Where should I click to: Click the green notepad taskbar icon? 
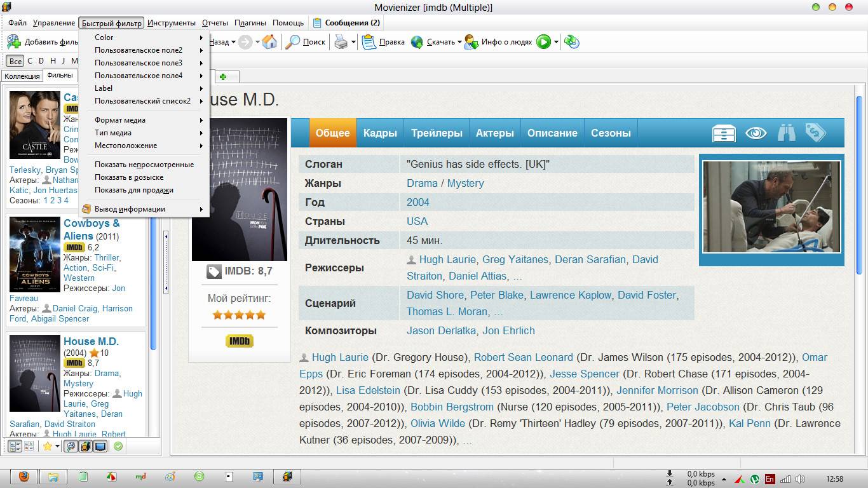click(x=83, y=477)
